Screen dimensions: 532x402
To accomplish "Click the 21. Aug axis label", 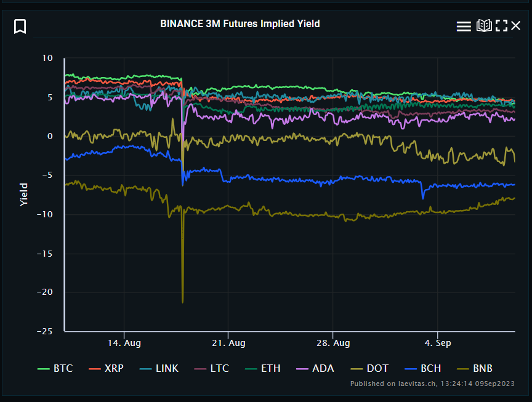I will pyautogui.click(x=228, y=343).
